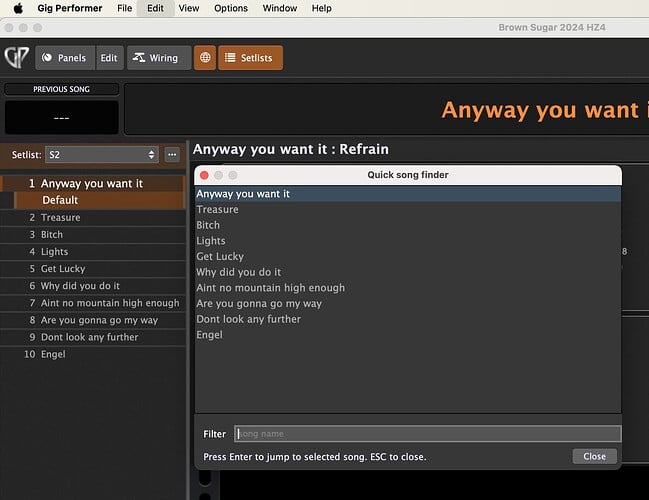The width and height of the screenshot is (649, 500).
Task: Click the Edit button next to Panels
Action: [x=109, y=58]
